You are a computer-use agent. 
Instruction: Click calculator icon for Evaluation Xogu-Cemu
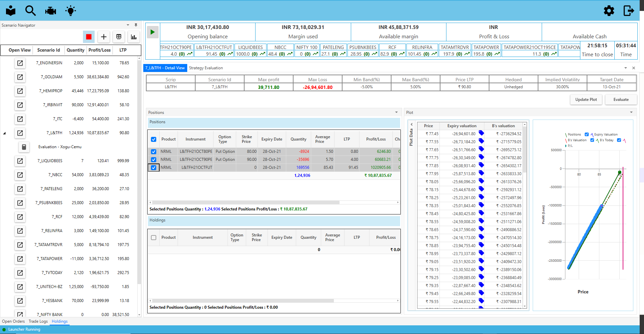(x=24, y=147)
